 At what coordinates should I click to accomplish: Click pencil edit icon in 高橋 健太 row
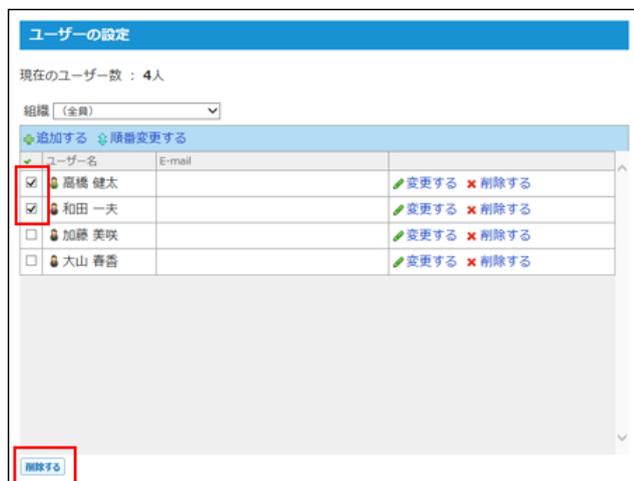398,184
